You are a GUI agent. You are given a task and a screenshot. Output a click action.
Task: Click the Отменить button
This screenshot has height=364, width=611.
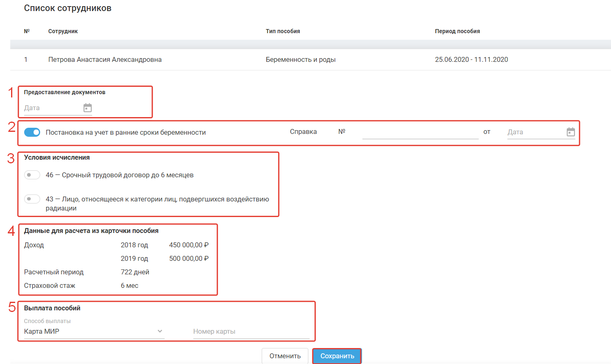coord(285,356)
